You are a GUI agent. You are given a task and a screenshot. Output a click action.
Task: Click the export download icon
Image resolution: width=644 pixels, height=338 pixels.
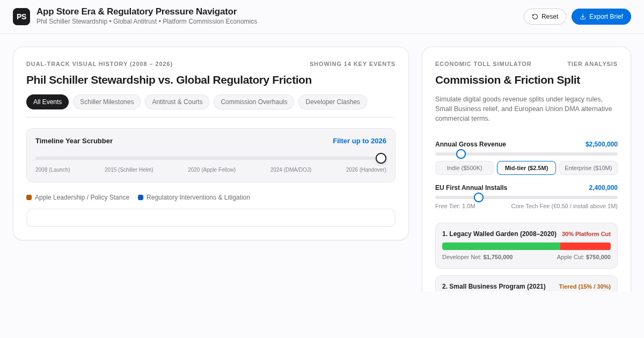[583, 17]
